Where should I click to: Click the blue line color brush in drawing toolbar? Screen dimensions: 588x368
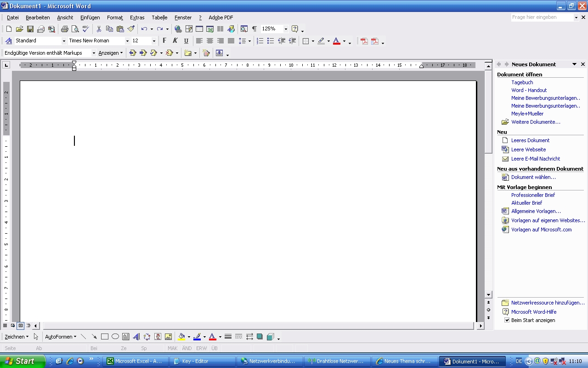coord(197,337)
